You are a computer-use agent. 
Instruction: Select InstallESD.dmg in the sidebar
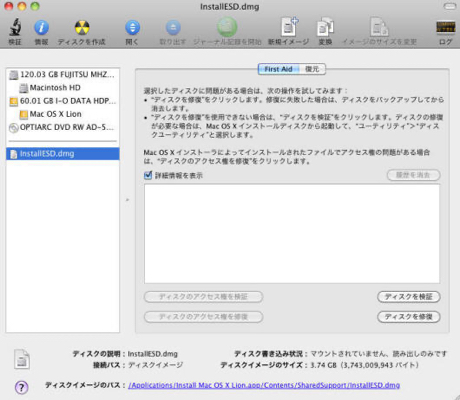click(x=63, y=154)
